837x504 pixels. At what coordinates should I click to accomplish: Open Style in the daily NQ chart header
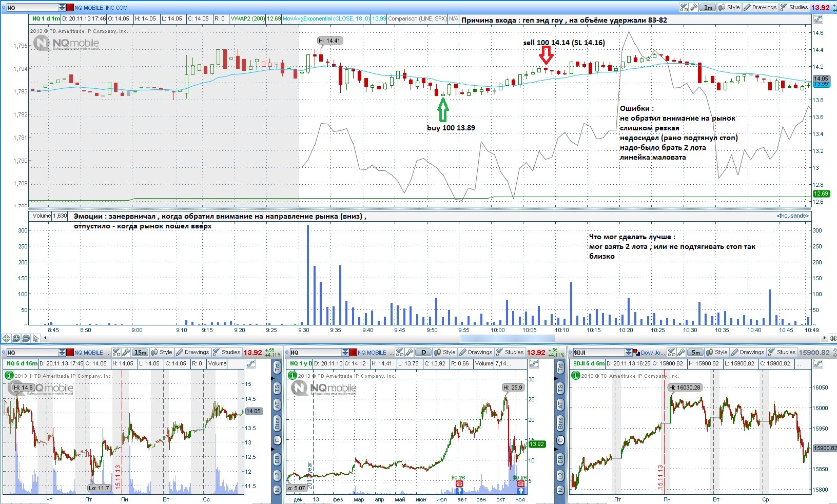click(x=445, y=352)
